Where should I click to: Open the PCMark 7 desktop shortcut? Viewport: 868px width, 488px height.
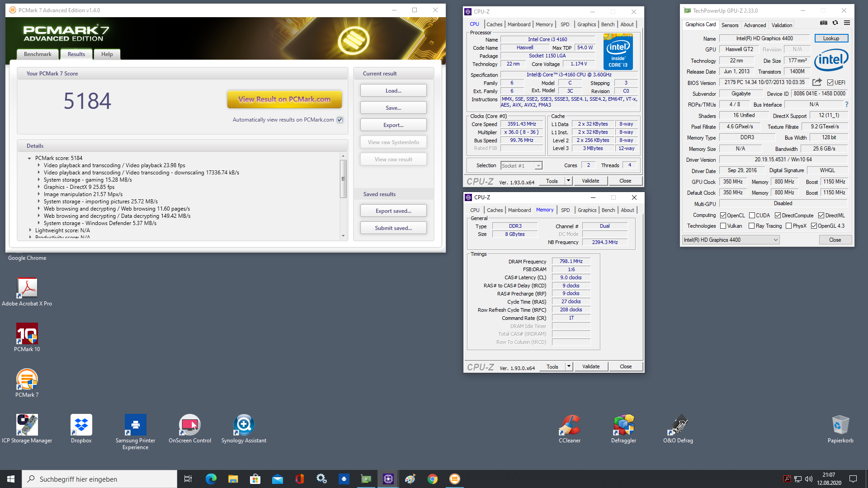[27, 383]
